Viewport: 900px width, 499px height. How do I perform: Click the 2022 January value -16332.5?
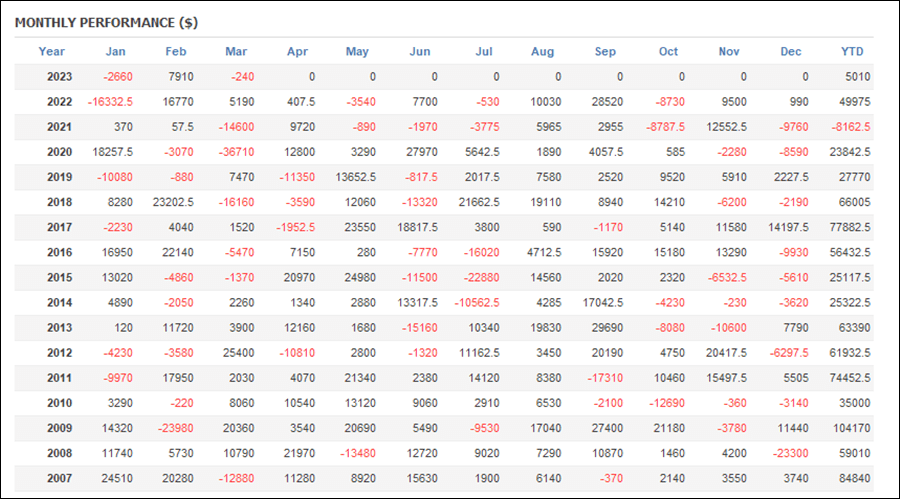click(110, 102)
